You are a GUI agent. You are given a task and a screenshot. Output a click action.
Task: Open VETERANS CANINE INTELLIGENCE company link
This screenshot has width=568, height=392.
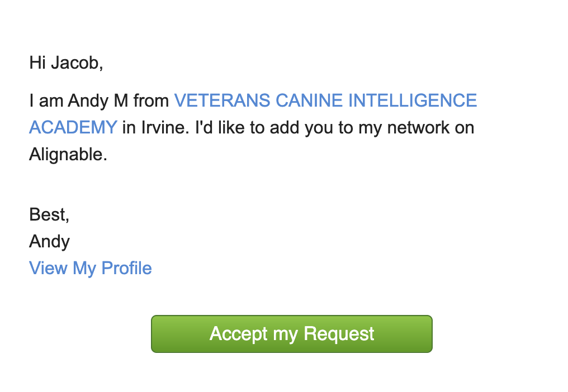325,101
